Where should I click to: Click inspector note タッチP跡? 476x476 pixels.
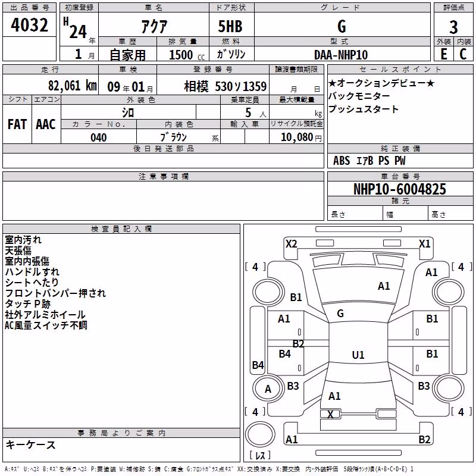pos(27,303)
